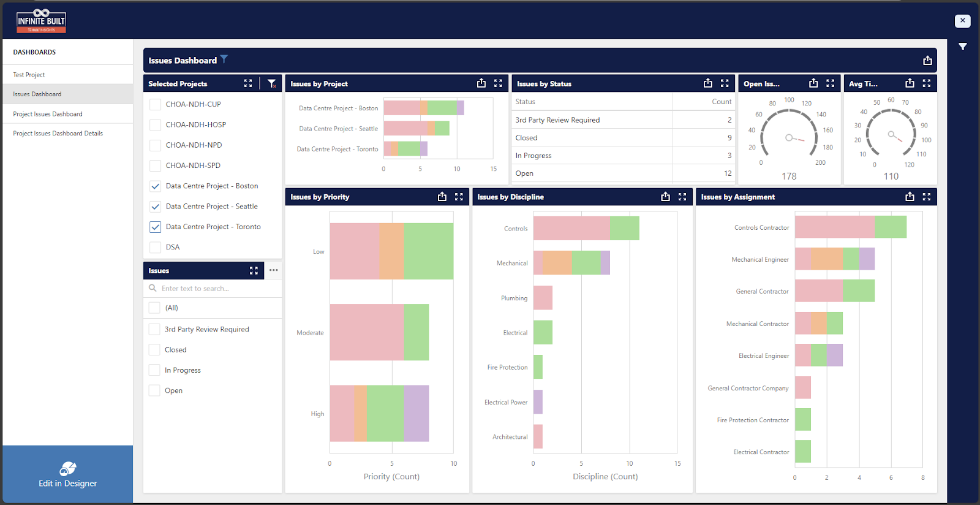Maximize the Issues by Priority panel
This screenshot has height=505, width=980.
pyautogui.click(x=459, y=197)
